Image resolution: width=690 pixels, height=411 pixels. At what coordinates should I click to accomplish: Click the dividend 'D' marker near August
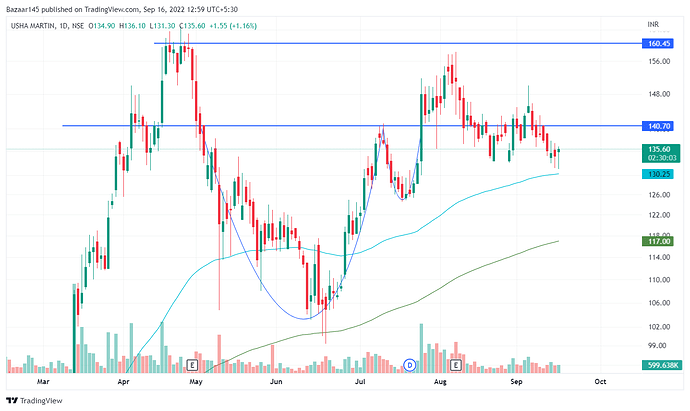click(409, 364)
